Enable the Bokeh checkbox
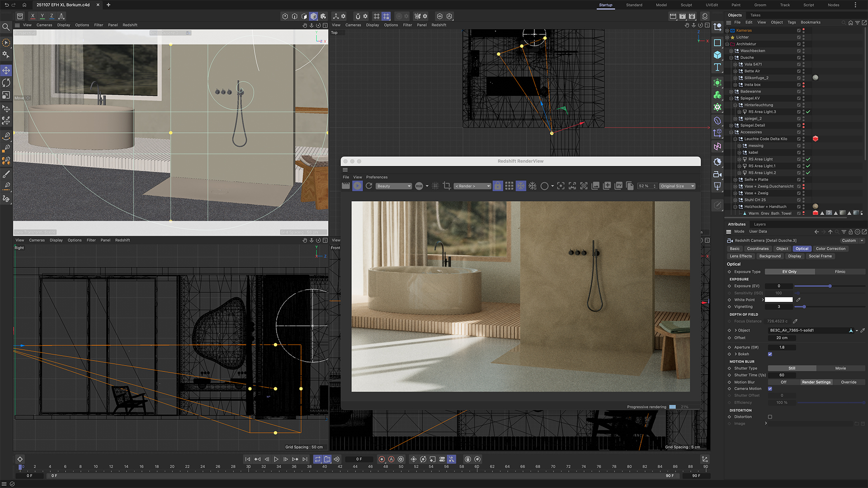The height and width of the screenshot is (488, 868). pyautogui.click(x=770, y=354)
